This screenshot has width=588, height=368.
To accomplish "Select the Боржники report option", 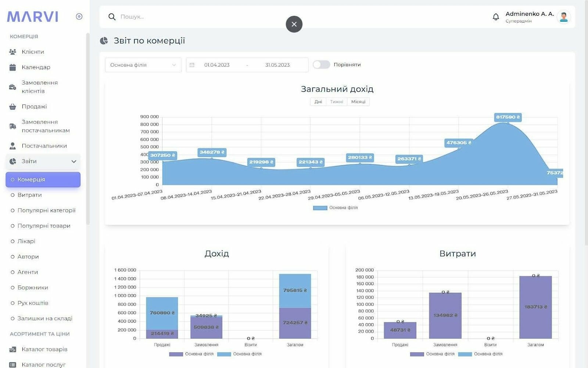I will 33,288.
